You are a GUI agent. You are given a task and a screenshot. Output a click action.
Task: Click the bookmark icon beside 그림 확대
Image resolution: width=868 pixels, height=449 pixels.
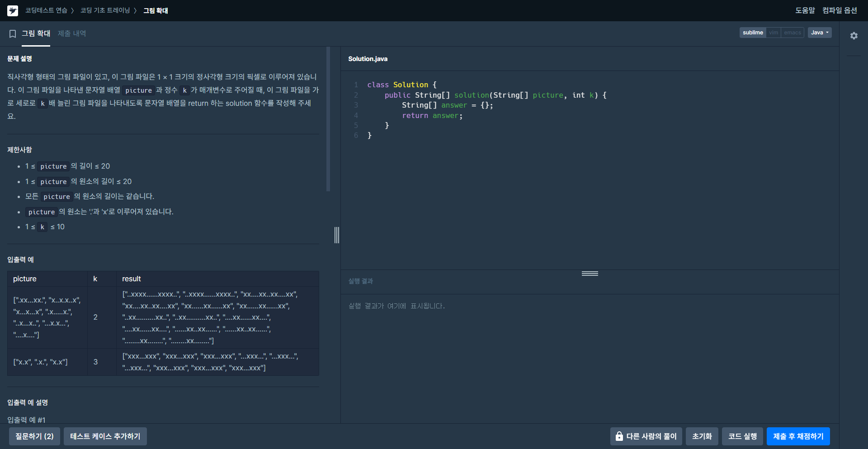13,34
